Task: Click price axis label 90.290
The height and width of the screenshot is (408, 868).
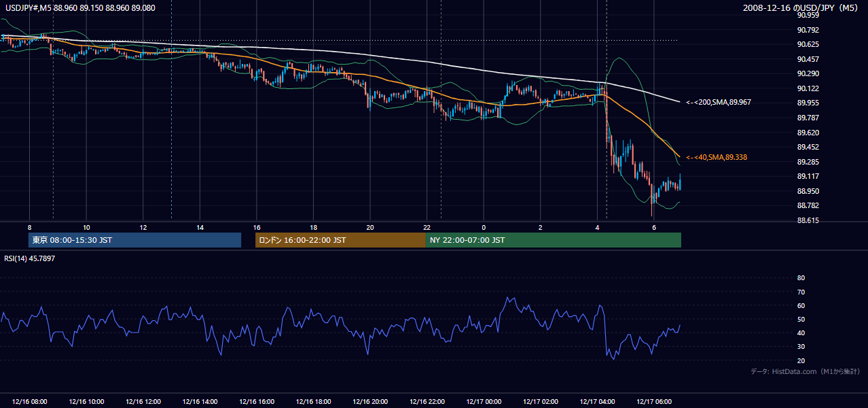Action: [808, 73]
